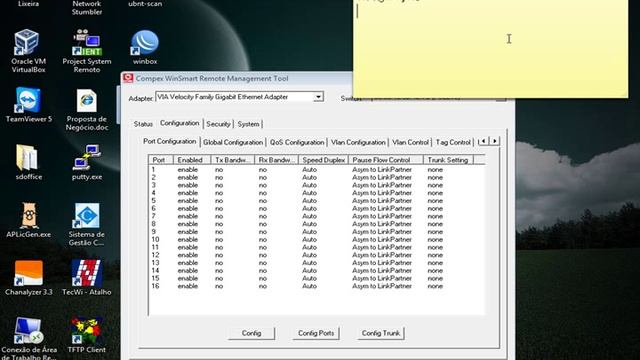The width and height of the screenshot is (640, 360).
Task: Open the sdoffice folder icon
Action: click(x=28, y=162)
